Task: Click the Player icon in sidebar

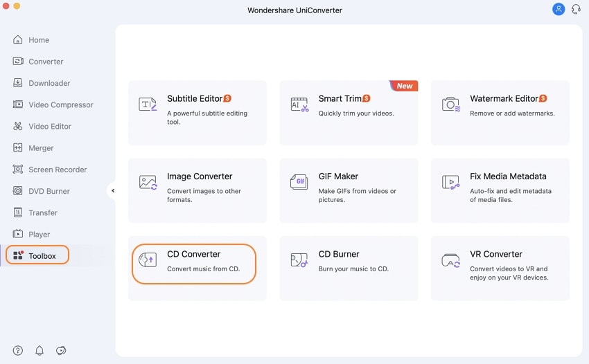Action: (x=17, y=234)
